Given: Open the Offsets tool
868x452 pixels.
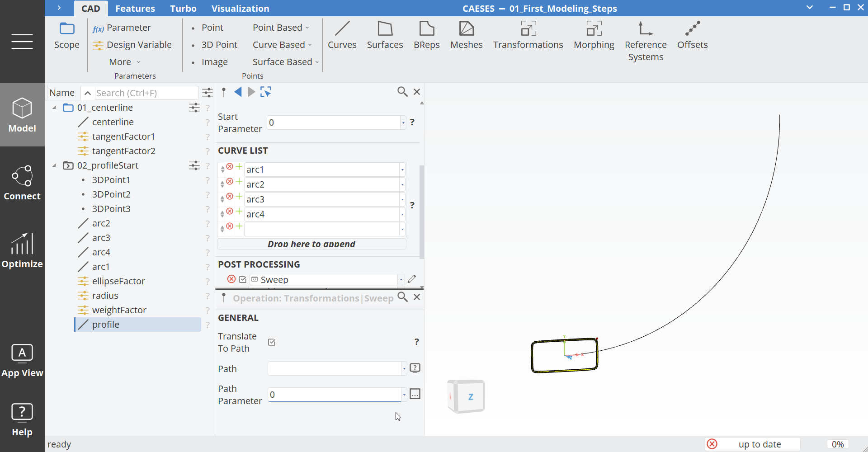Looking at the screenshot, I should 692,35.
